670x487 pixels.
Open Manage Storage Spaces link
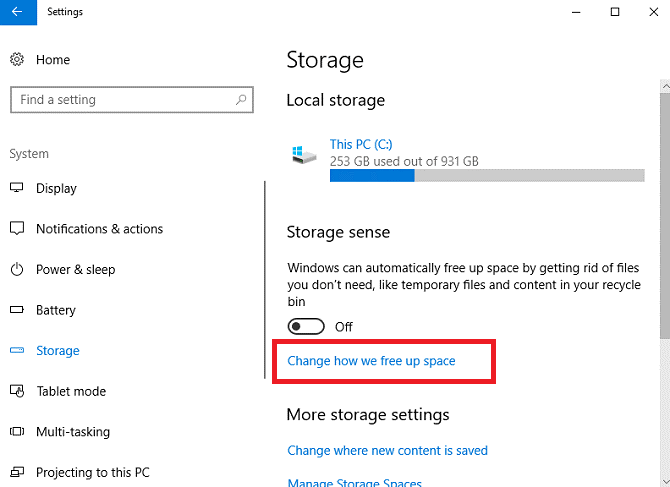(355, 482)
